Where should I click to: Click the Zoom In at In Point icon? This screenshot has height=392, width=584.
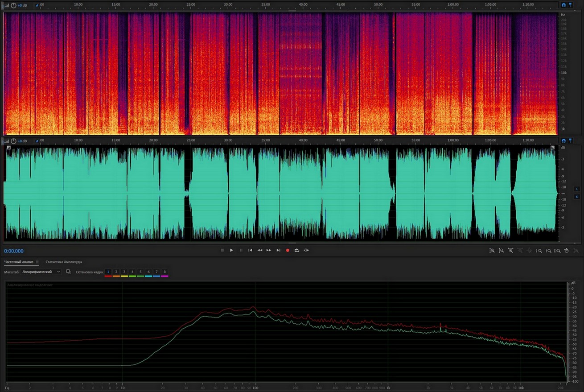(x=539, y=251)
